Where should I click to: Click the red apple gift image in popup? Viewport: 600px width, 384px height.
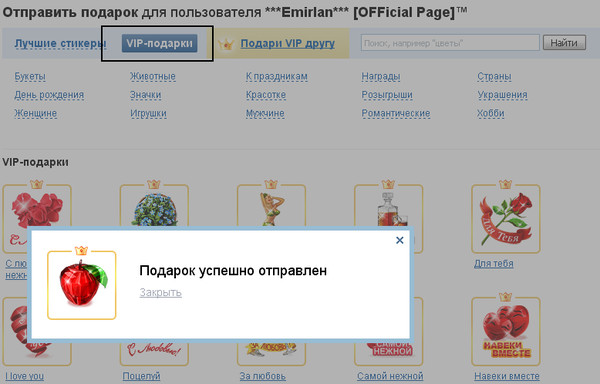[x=82, y=284]
